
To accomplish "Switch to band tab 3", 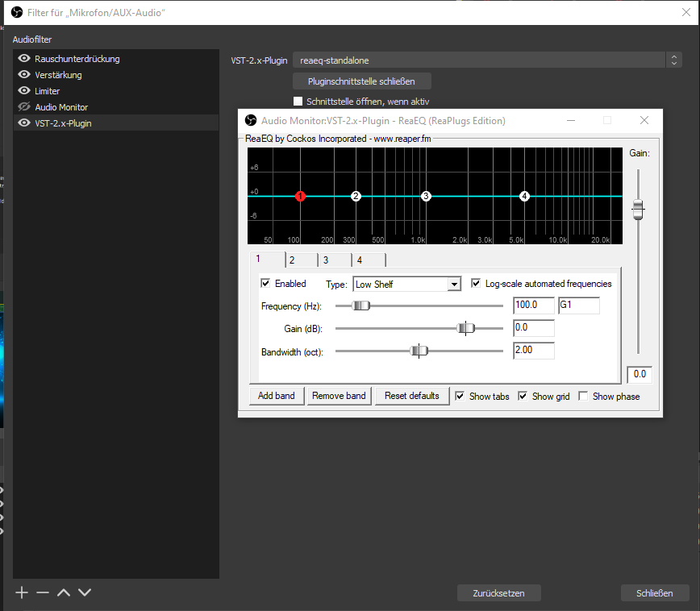I will (x=326, y=260).
